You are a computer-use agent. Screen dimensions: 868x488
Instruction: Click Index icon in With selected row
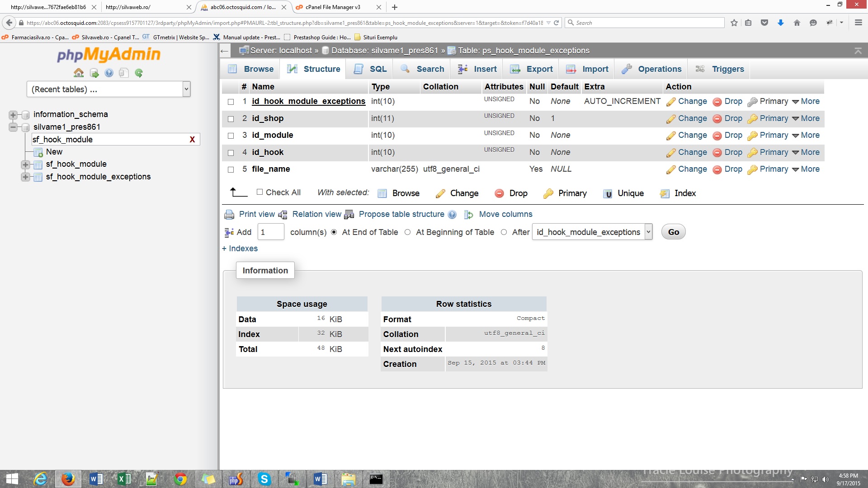pos(665,194)
